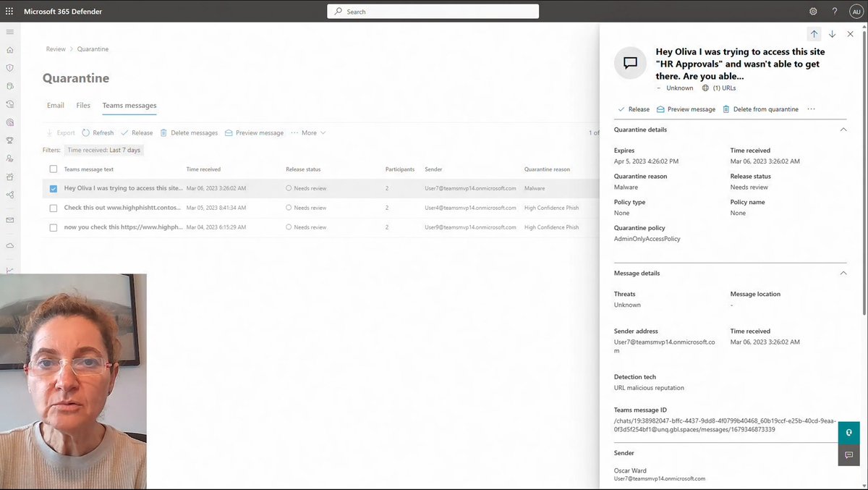Open the Time received filter chip
Screen dimensions: 868x490
[104, 151]
